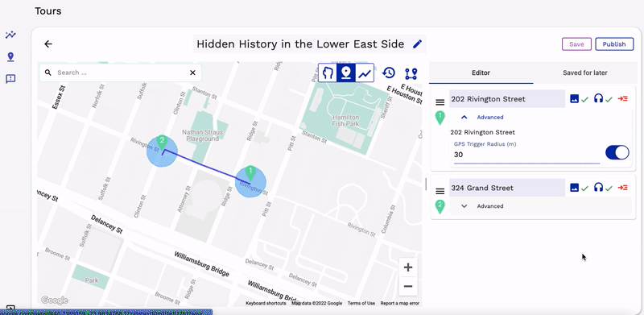The width and height of the screenshot is (644, 315).
Task: Select the polyline path tool on the map toolbar
Action: click(365, 73)
